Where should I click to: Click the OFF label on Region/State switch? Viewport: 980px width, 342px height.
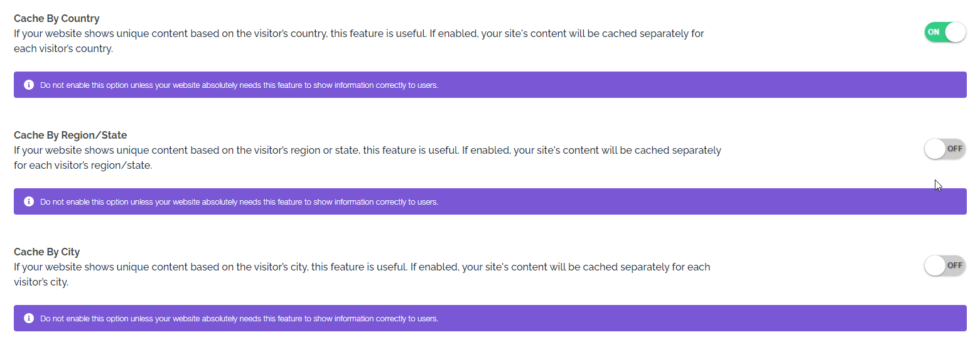(955, 149)
